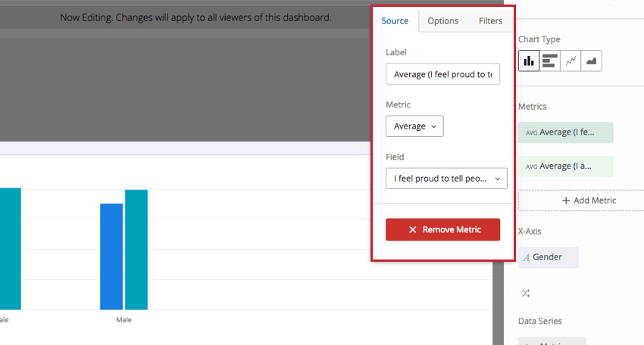Open the Filters tab
Viewport: 644px width, 345px height.
pyautogui.click(x=490, y=21)
